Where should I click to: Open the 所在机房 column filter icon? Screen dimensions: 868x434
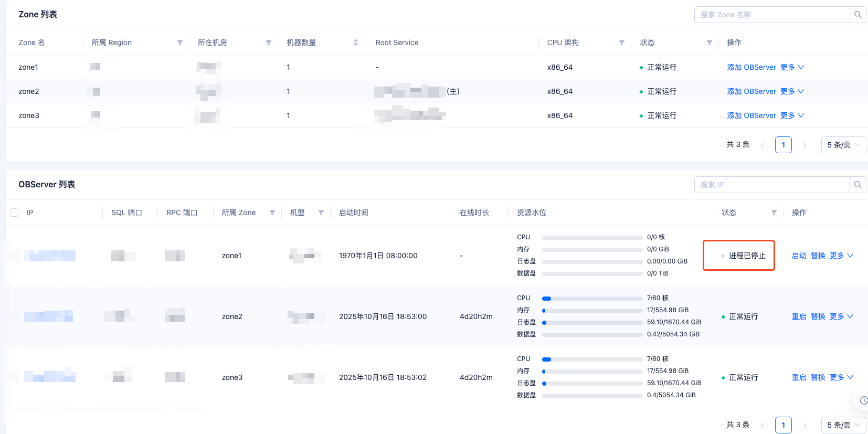click(x=269, y=43)
